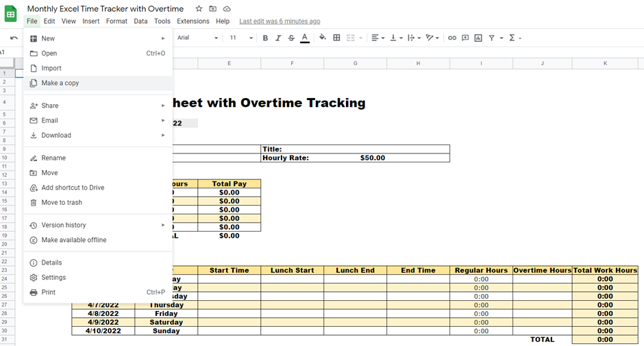The height and width of the screenshot is (346, 644).
Task: Choose Print from File menu
Action: point(98,291)
